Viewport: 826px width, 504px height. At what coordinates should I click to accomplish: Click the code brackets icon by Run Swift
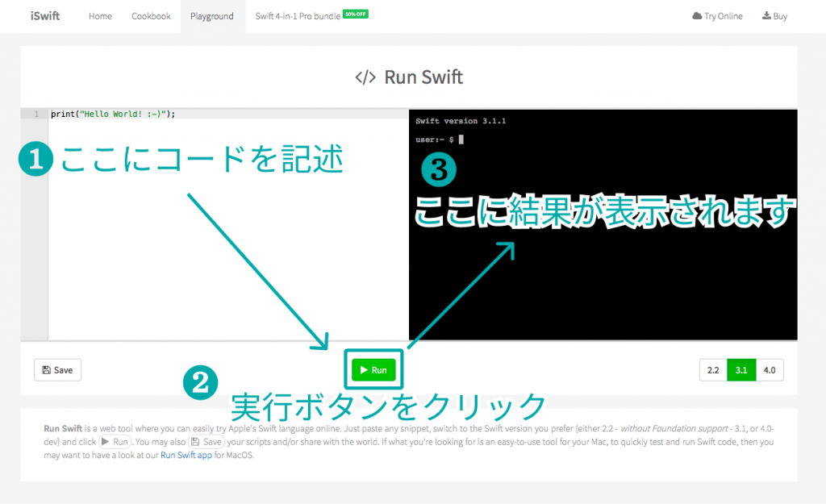coord(365,77)
